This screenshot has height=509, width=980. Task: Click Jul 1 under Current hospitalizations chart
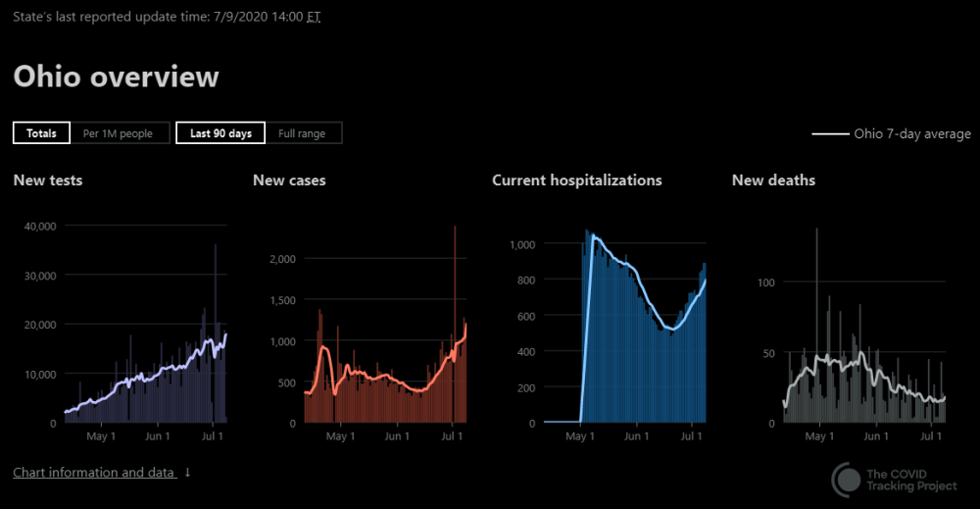(691, 435)
